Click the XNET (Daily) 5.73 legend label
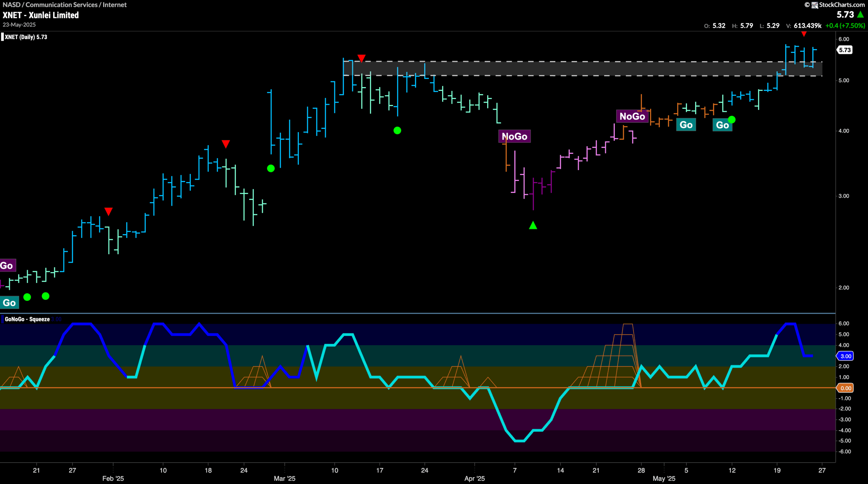This screenshot has height=484, width=868. pyautogui.click(x=26, y=37)
